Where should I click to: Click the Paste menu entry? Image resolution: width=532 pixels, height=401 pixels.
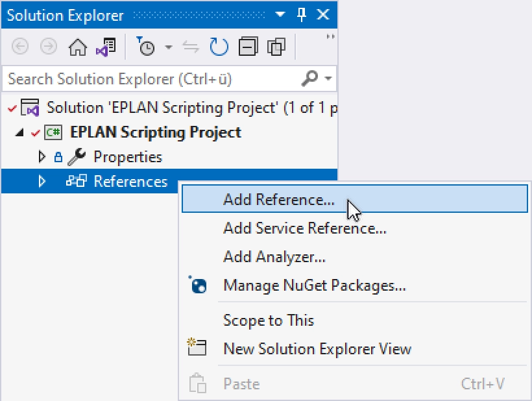click(355, 384)
